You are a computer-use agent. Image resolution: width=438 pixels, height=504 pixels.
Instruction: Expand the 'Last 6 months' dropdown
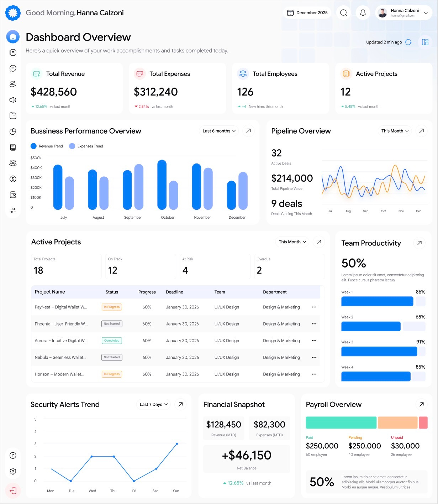click(x=218, y=131)
